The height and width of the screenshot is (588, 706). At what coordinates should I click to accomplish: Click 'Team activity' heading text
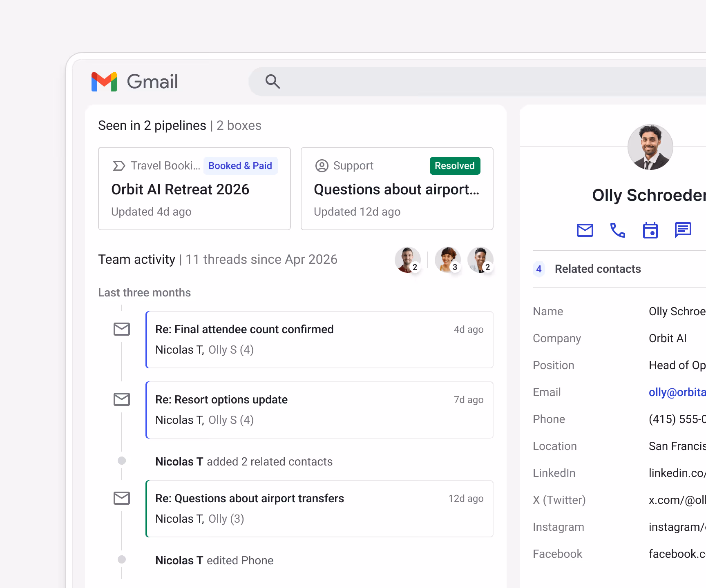pyautogui.click(x=136, y=260)
